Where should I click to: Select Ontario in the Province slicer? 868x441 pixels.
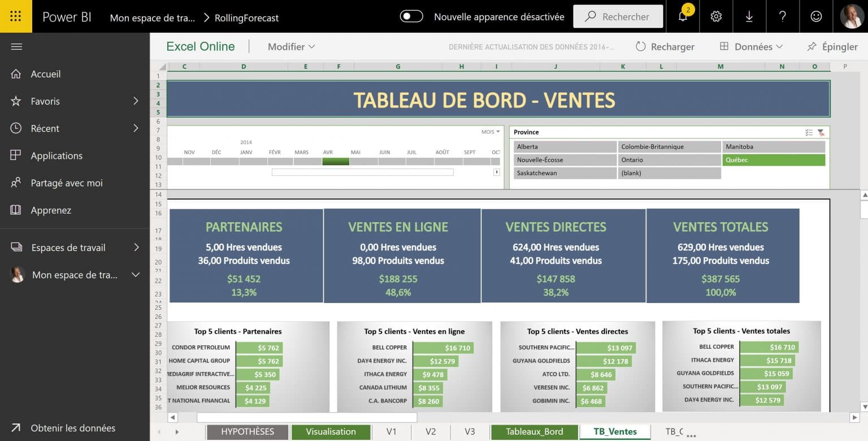tap(670, 159)
